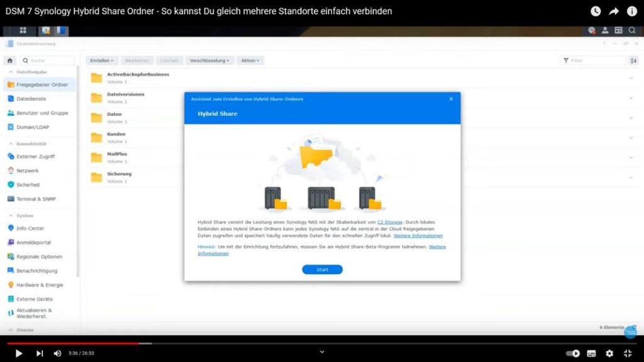Image resolution: width=644 pixels, height=362 pixels.
Task: Click the folder Filter field
Action: [593, 60]
